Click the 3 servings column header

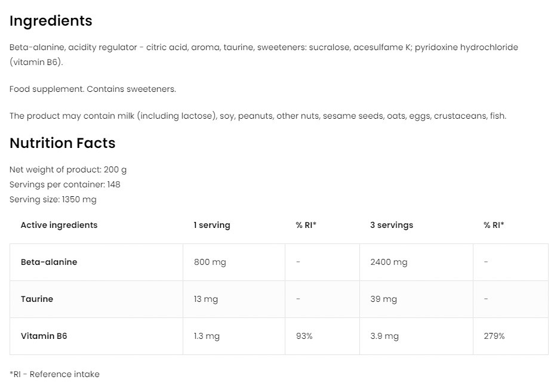391,225
